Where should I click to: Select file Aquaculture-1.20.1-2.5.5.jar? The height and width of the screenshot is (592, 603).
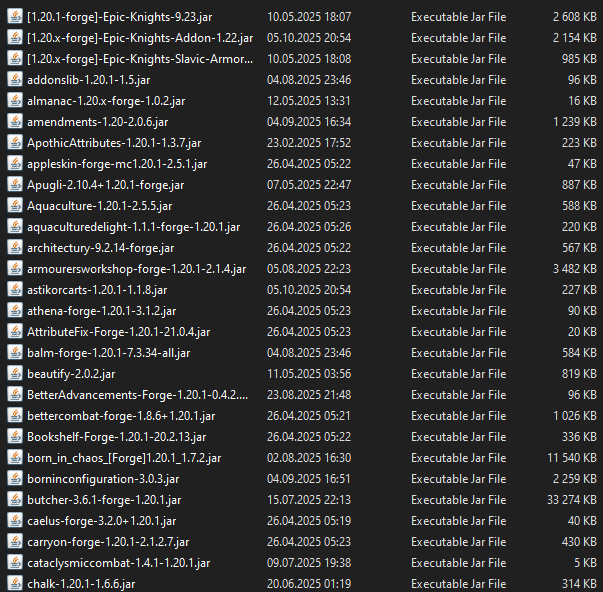pos(100,206)
